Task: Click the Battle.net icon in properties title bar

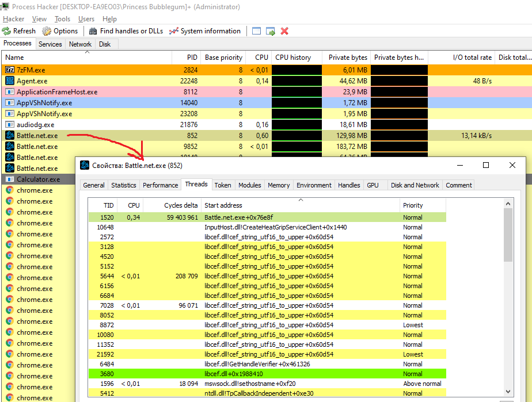Action: [x=85, y=166]
